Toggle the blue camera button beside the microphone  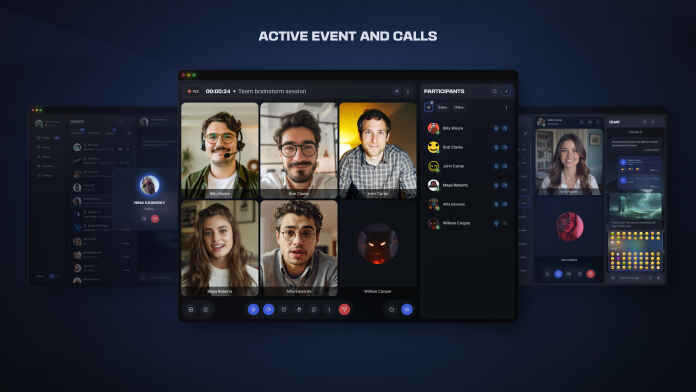[x=269, y=309]
